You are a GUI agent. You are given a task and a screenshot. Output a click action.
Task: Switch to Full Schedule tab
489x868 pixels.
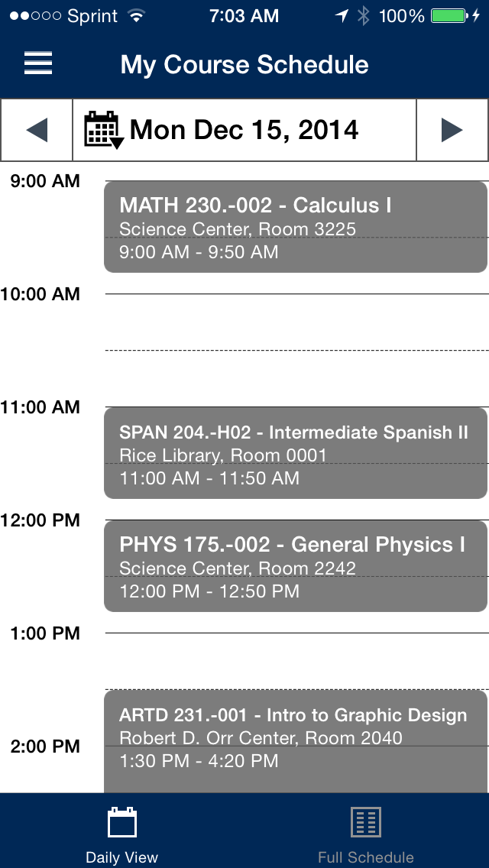[x=366, y=831]
